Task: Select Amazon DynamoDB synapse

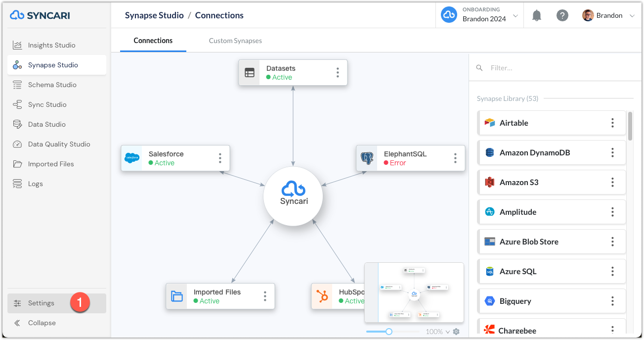Action: tap(552, 152)
